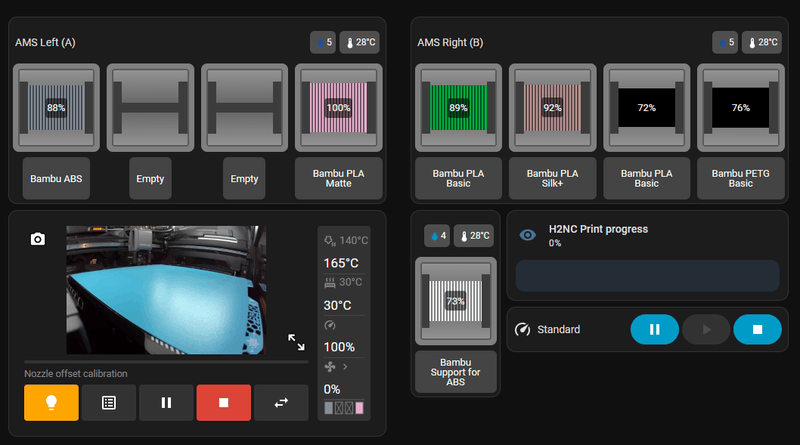Click the pink filament swatch in the mini strip
The image size is (800, 445).
360,408
